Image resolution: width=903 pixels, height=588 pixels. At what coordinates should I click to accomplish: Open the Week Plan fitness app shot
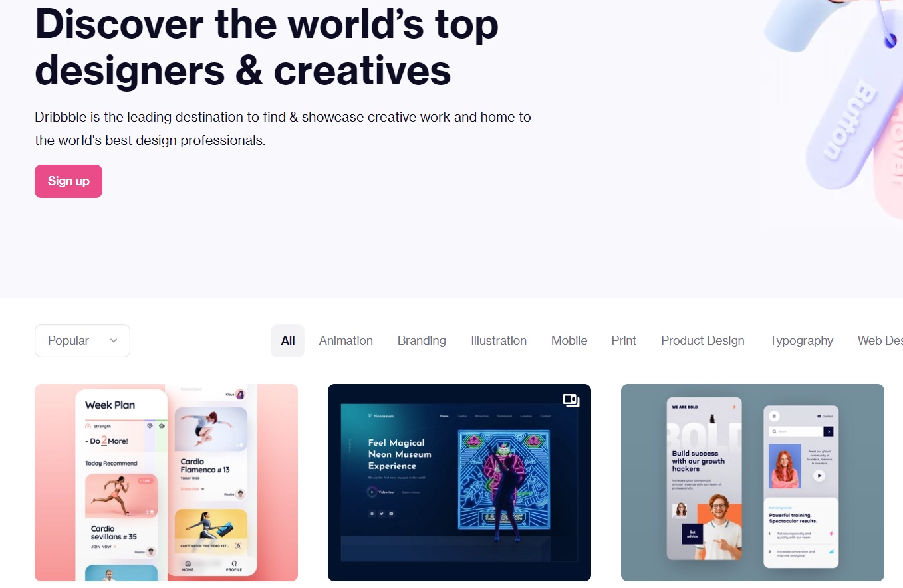166,482
